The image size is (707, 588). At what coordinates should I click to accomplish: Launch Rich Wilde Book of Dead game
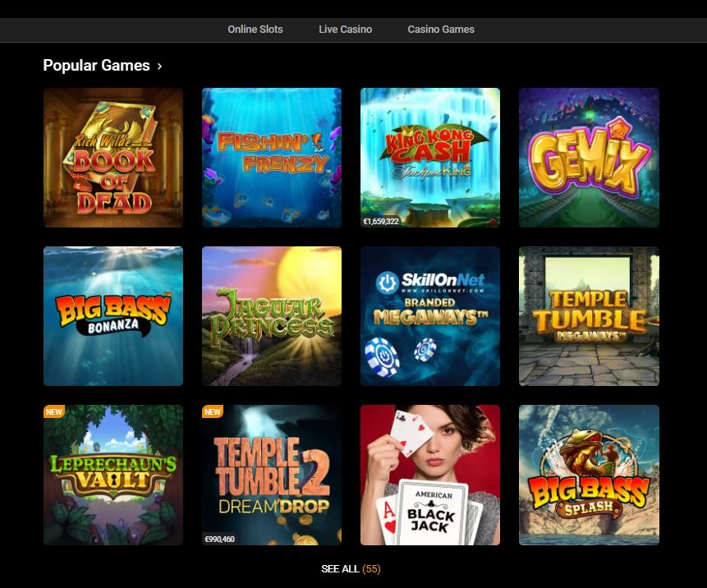tap(113, 158)
